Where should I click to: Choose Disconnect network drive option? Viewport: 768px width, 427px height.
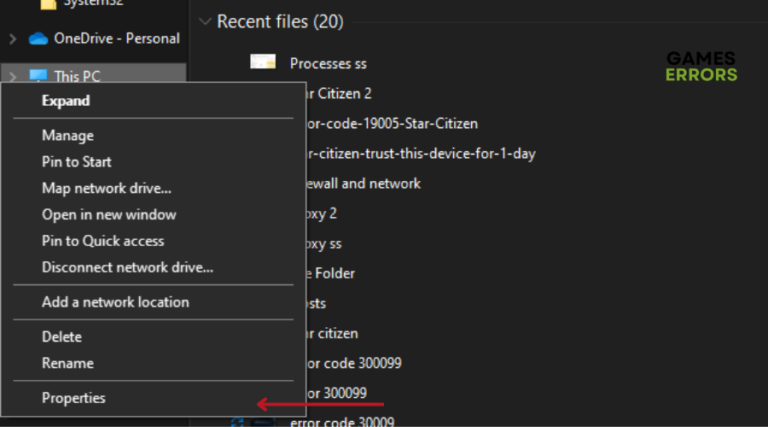coord(127,267)
